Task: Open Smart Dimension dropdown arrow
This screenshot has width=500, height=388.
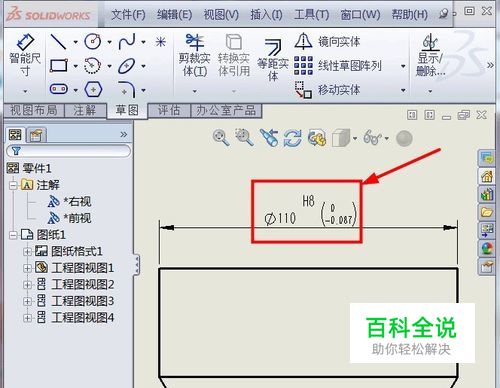Action: (25, 91)
